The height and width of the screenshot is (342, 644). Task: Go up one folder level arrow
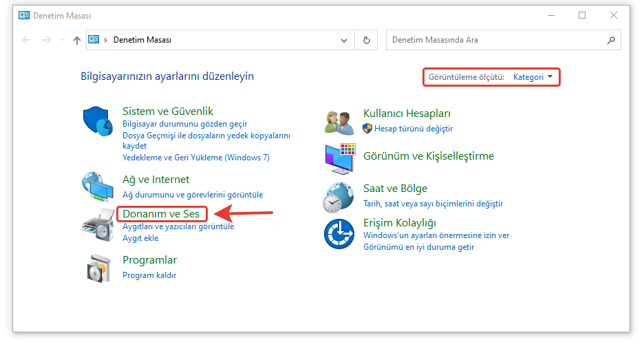pos(76,40)
